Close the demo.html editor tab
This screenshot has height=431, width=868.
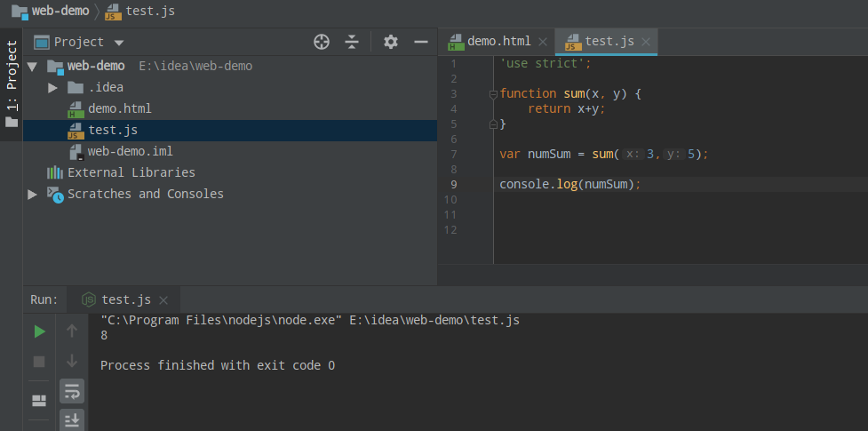543,42
